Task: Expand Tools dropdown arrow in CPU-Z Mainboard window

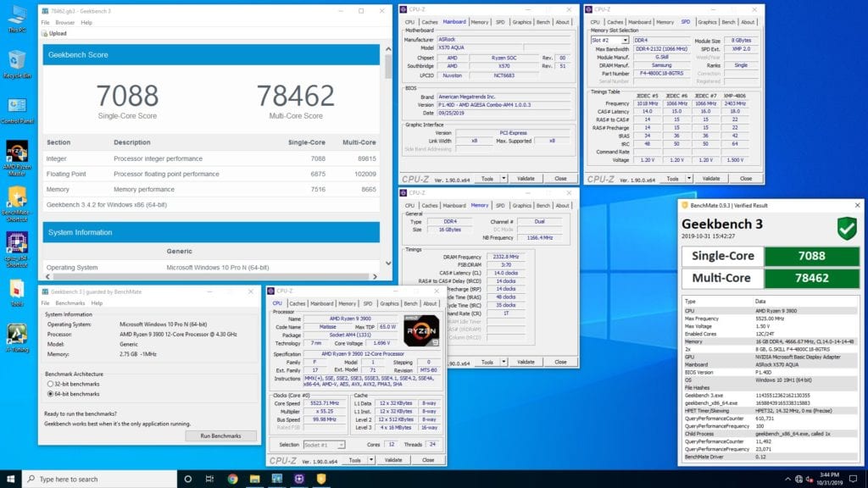Action: coord(504,179)
